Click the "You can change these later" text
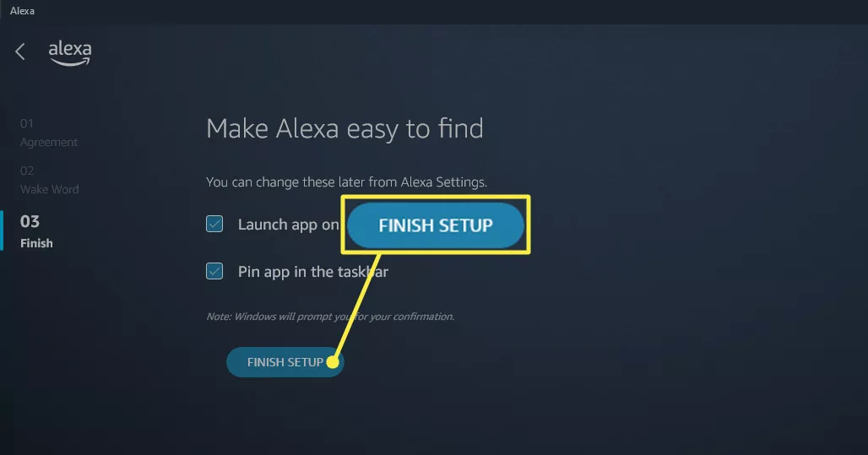Image resolution: width=868 pixels, height=455 pixels. pyautogui.click(x=346, y=182)
